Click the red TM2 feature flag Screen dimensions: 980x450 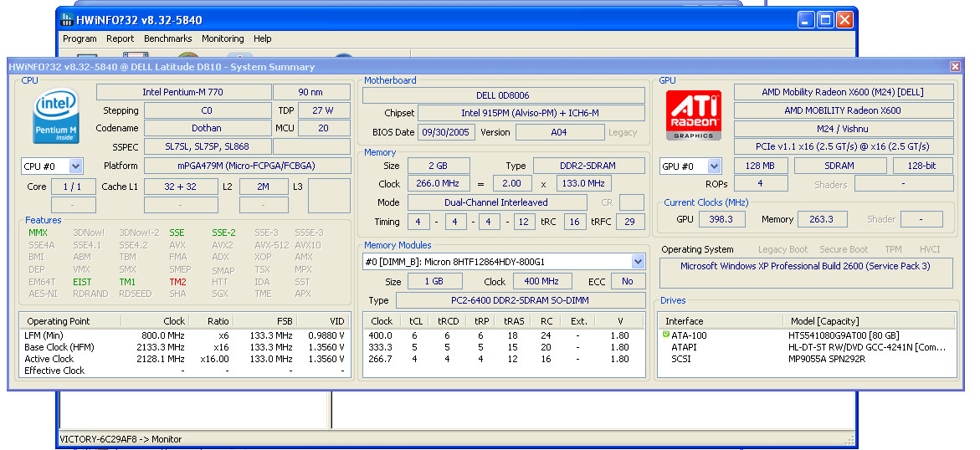177,282
